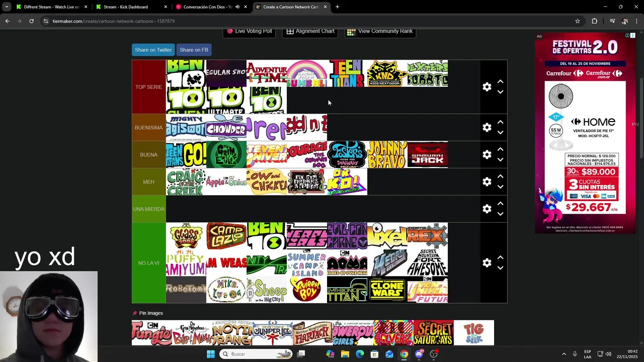Open settings gear for BUENA tier
This screenshot has height=362, width=644.
coord(487,155)
